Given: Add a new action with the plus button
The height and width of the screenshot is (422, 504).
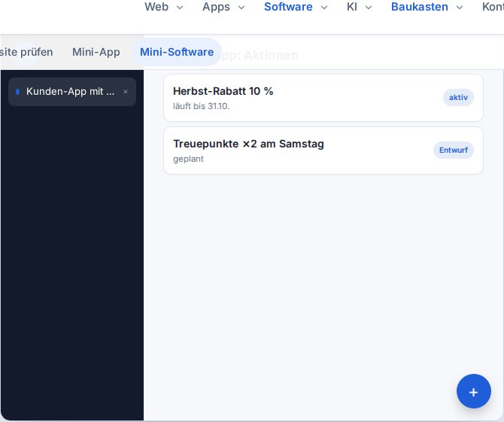Looking at the screenshot, I should click(x=473, y=391).
